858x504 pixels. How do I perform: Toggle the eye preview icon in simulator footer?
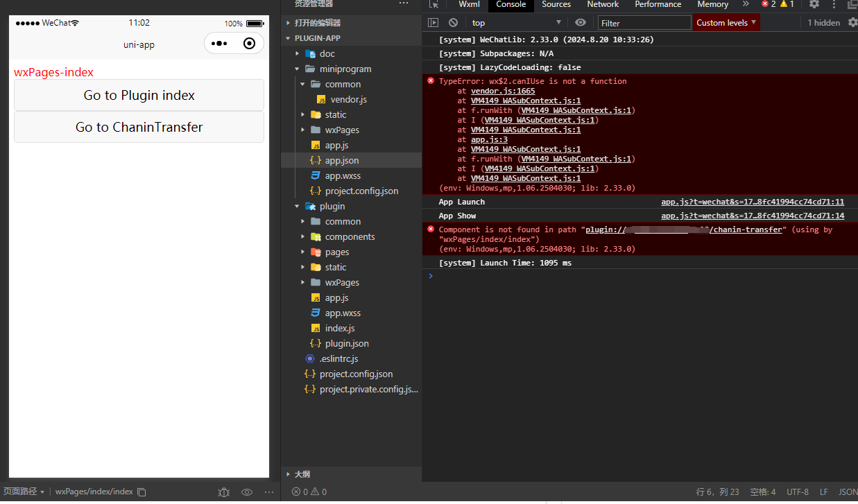click(246, 492)
